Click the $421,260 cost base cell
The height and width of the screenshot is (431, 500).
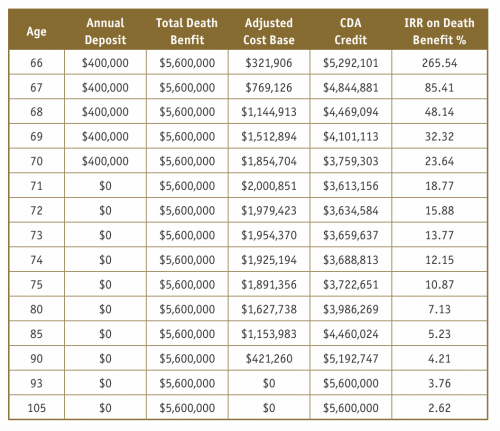coord(269,358)
